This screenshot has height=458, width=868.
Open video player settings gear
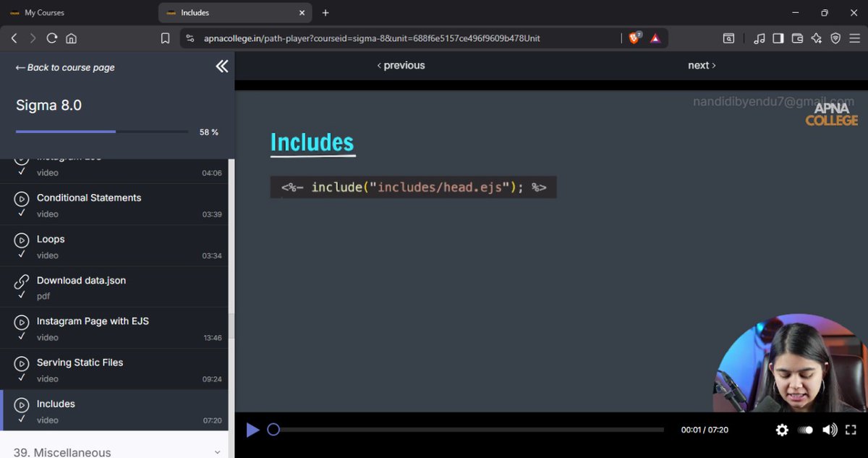(782, 430)
